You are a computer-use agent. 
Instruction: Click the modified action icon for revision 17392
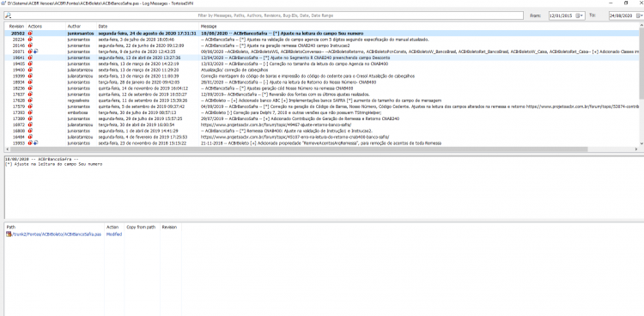pyautogui.click(x=30, y=112)
